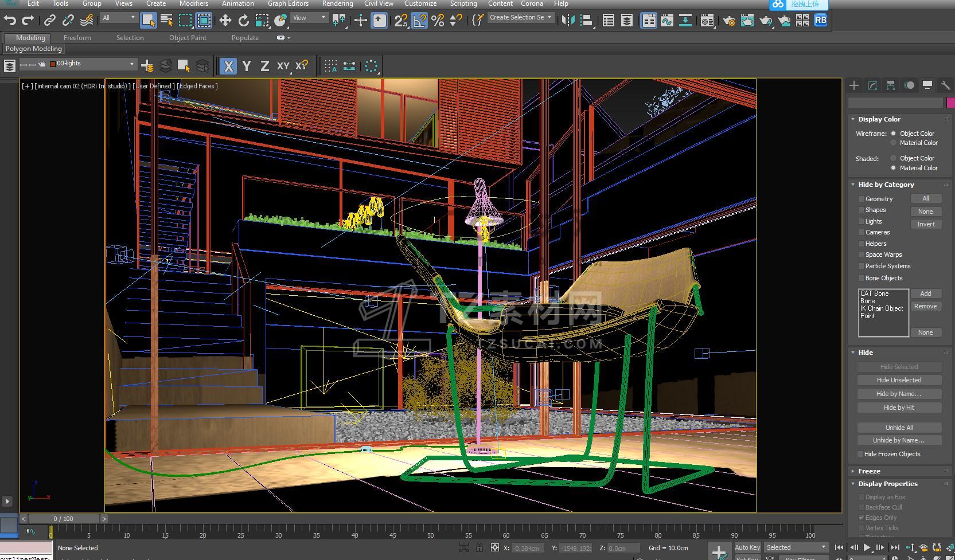Open the Rendering menu

(x=337, y=3)
